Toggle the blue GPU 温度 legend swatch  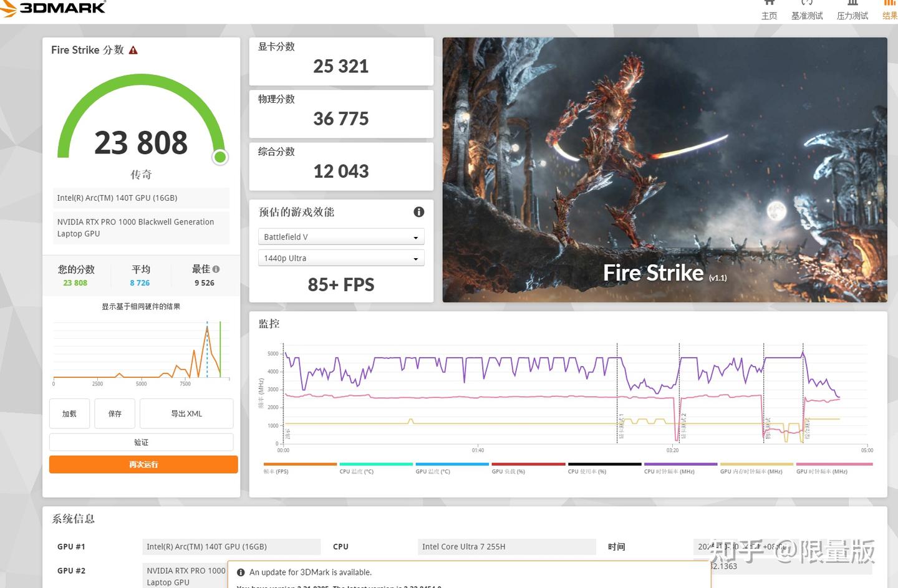click(x=452, y=465)
